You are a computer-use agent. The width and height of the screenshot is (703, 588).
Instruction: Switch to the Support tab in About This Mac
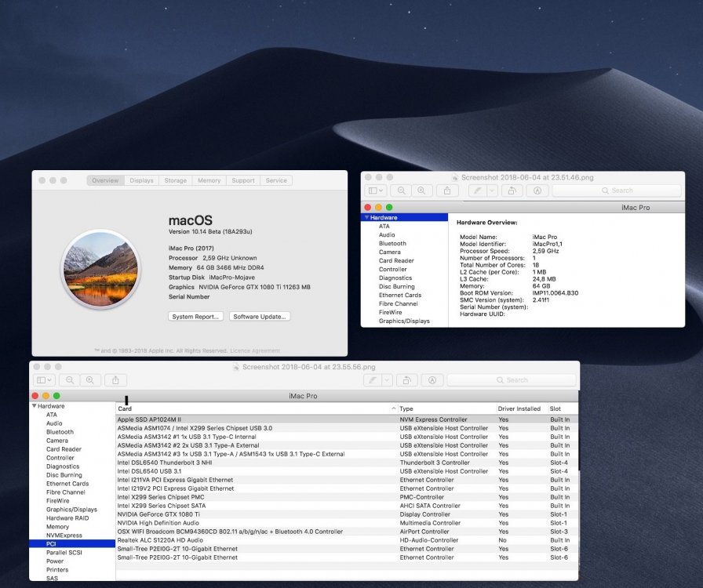(x=243, y=180)
